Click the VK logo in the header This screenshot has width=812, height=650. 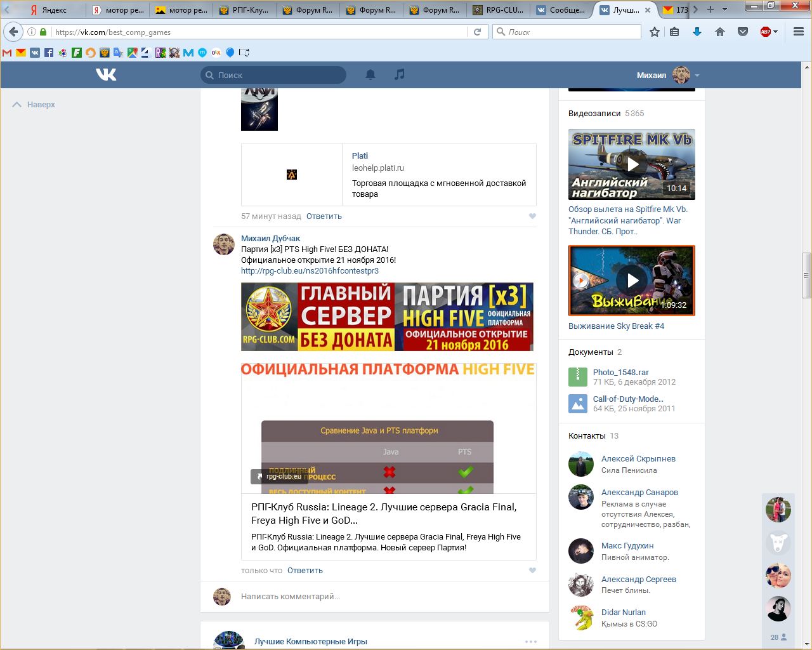pos(106,75)
